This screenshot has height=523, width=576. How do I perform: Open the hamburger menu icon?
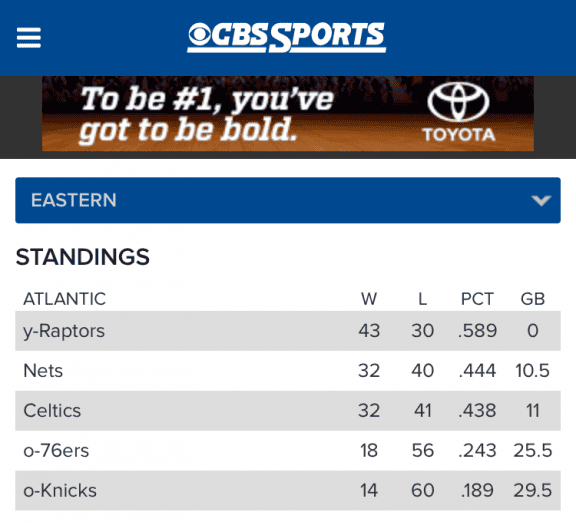29,38
